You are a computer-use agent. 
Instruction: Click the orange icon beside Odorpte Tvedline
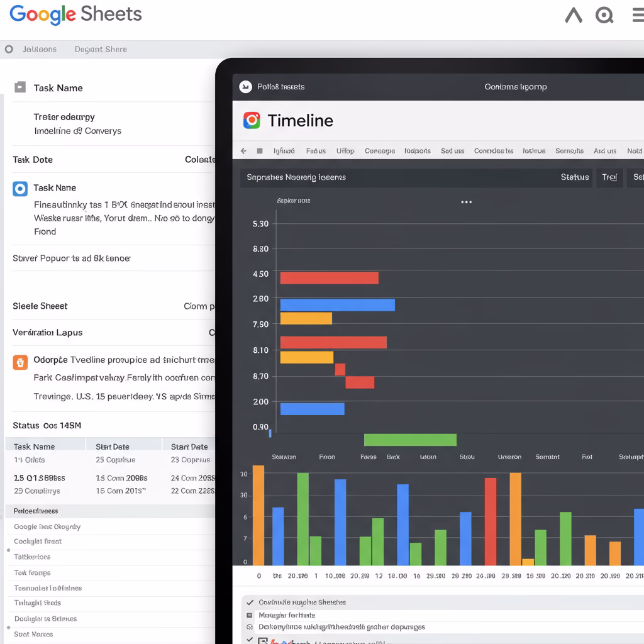click(x=20, y=362)
